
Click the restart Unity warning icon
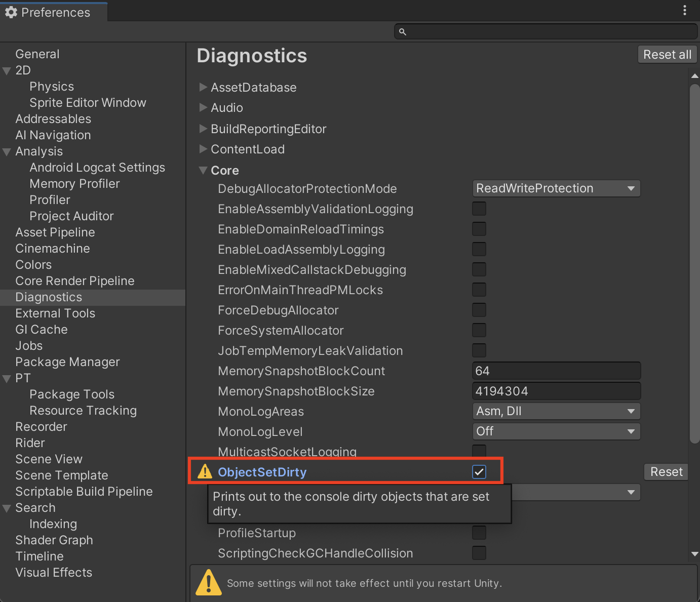coord(208,582)
